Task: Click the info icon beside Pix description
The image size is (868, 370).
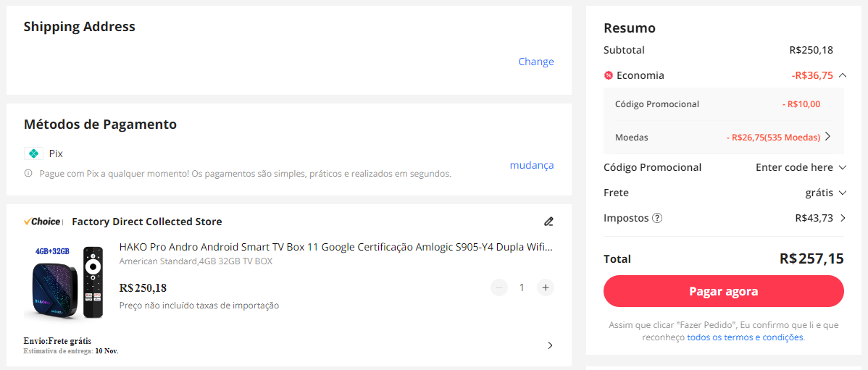Action: point(28,173)
